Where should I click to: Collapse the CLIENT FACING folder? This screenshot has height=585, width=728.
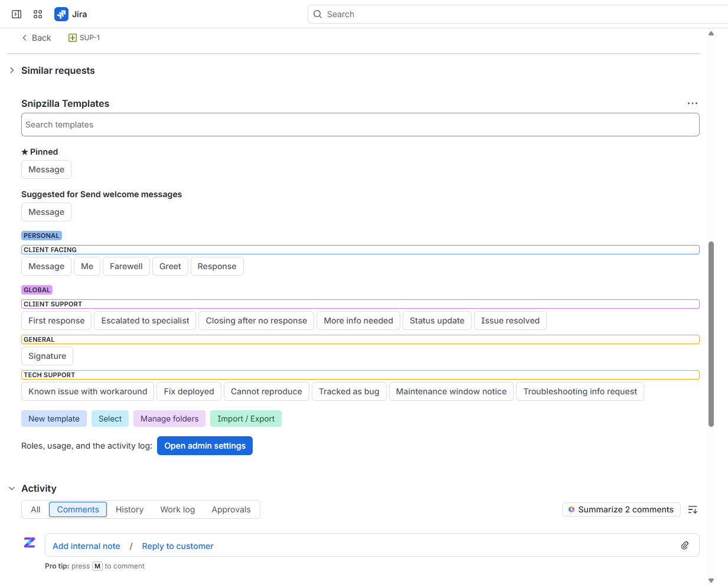coord(360,250)
